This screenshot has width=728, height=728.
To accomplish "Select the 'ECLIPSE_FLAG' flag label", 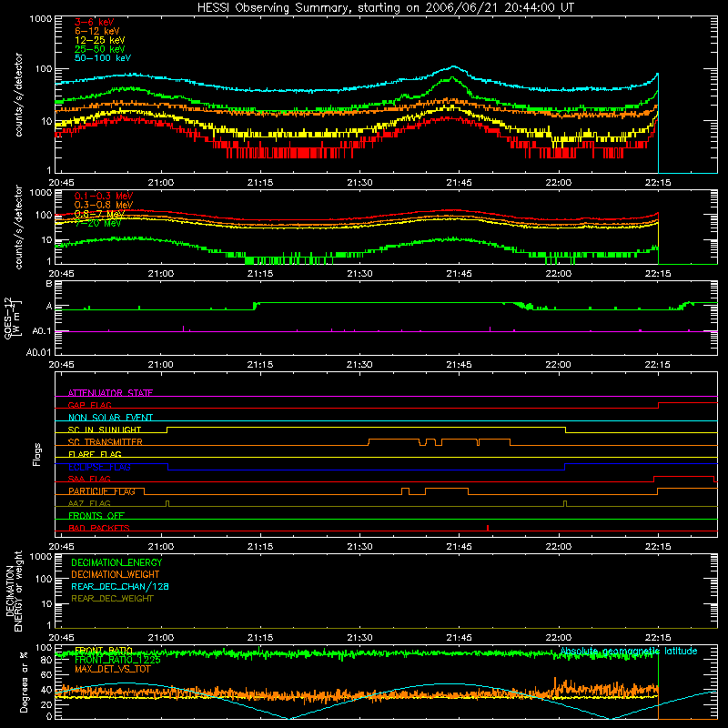I will pos(99,467).
